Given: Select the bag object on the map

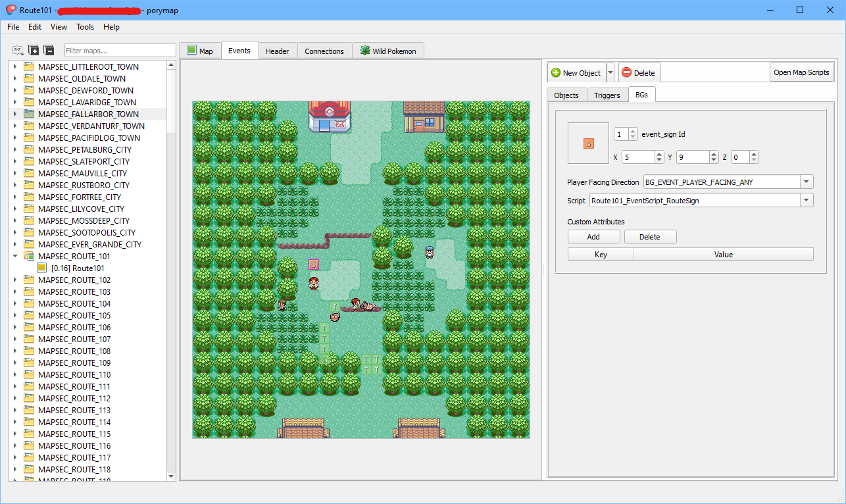Looking at the screenshot, I should pyautogui.click(x=335, y=316).
